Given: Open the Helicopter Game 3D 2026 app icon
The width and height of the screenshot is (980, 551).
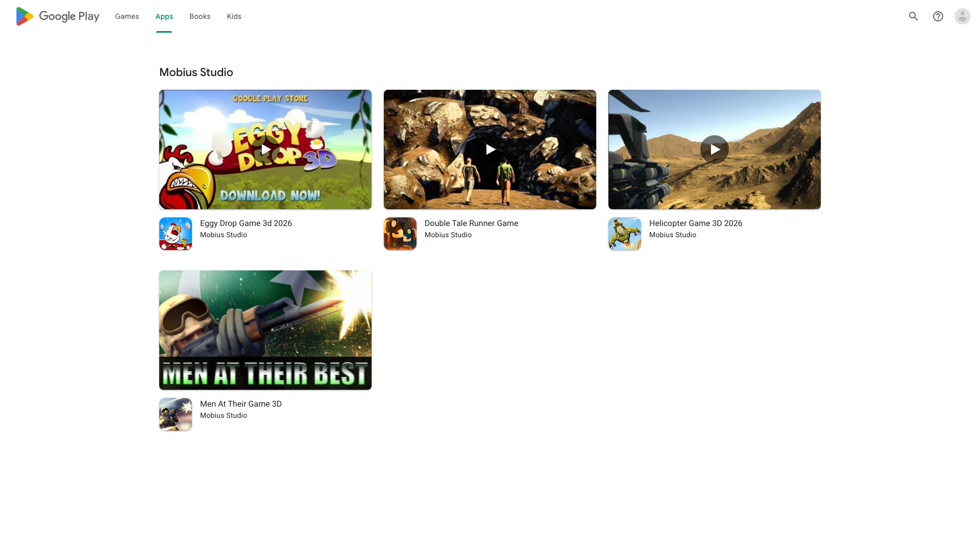Looking at the screenshot, I should [625, 234].
